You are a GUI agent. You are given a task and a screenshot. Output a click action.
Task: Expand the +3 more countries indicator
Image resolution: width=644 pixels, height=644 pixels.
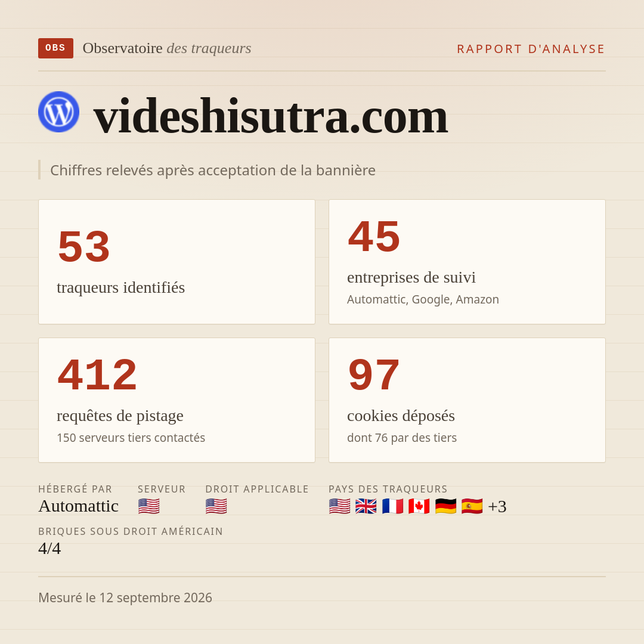click(x=497, y=506)
